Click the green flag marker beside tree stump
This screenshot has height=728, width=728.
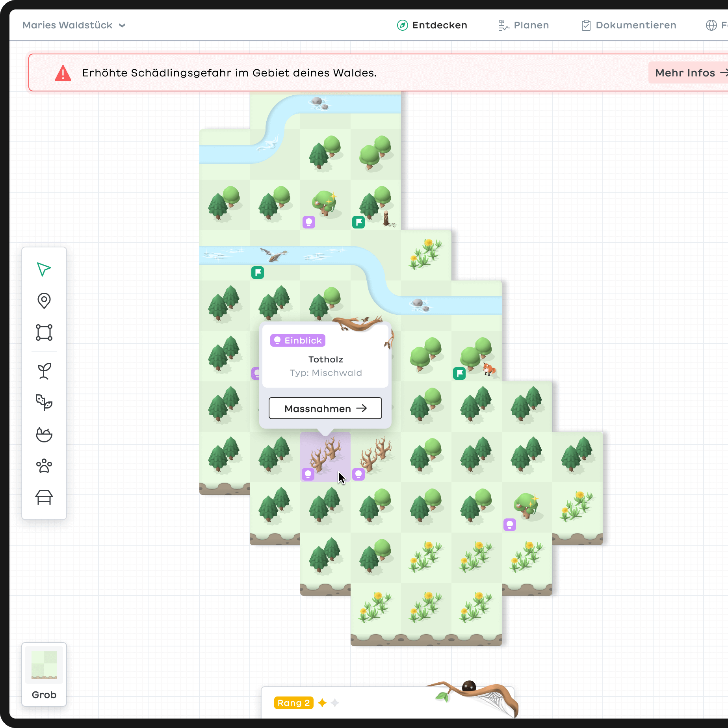(358, 222)
